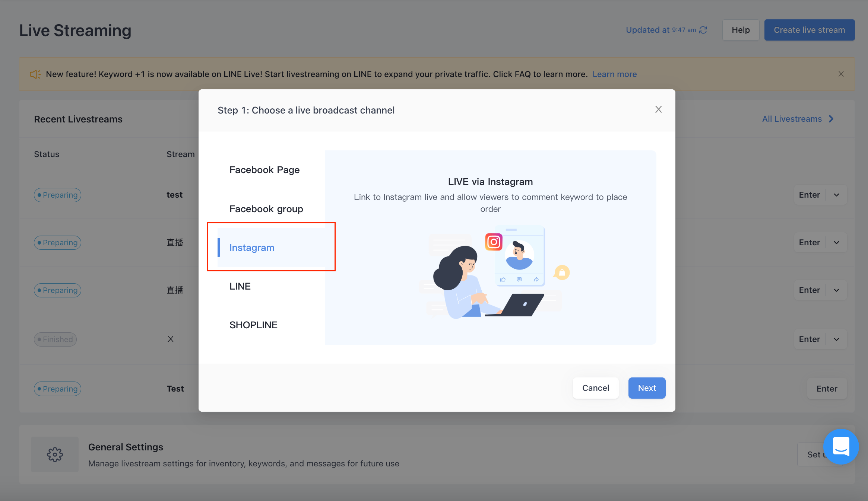This screenshot has height=501, width=868.
Task: Click the Help button
Action: click(x=741, y=30)
